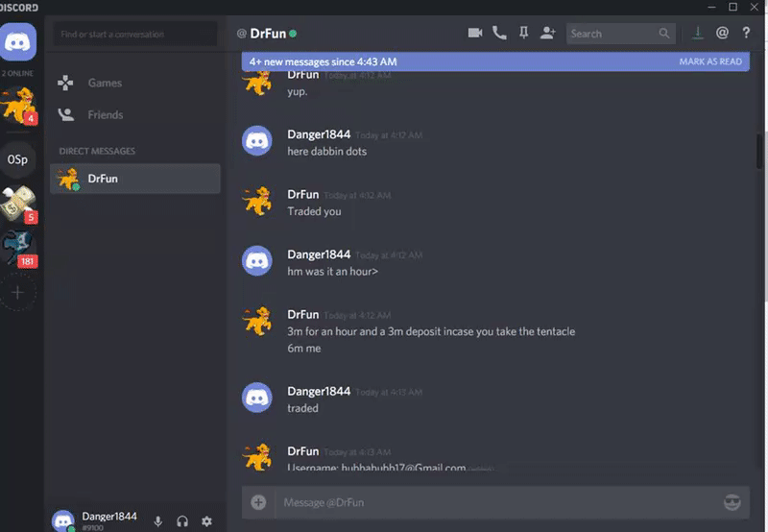Open the DrFun direct message
Image resolution: width=768 pixels, height=532 pixels.
click(135, 179)
